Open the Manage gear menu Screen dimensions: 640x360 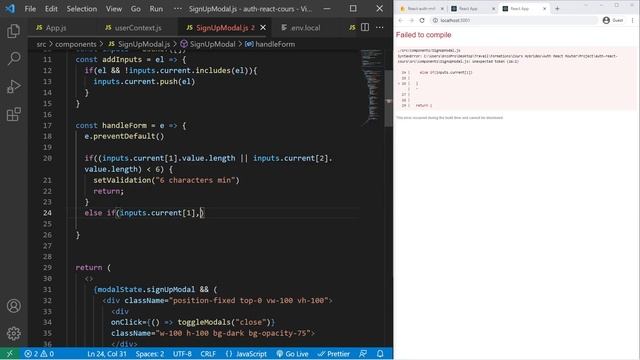(x=13, y=333)
